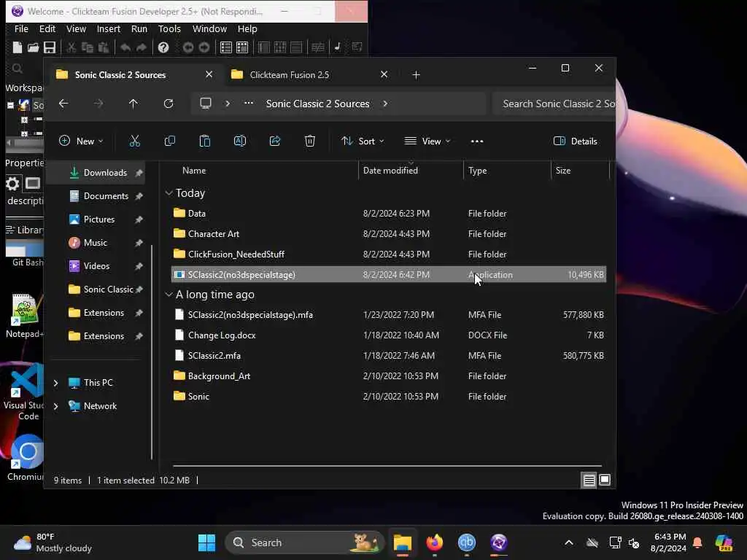Select the Data folder
Viewport: 747px width, 560px height.
[x=388, y=214]
